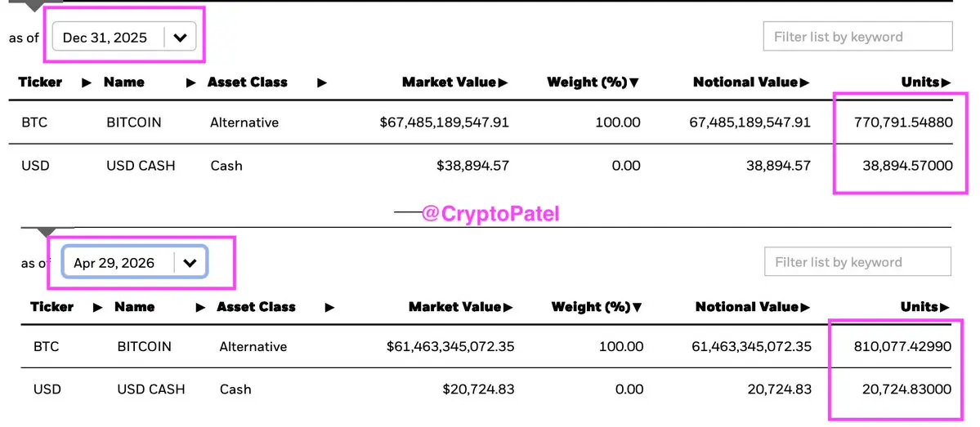980x427 pixels.
Task: Sort by Units header in the Apr 29, 2026 table
Action: pos(919,307)
